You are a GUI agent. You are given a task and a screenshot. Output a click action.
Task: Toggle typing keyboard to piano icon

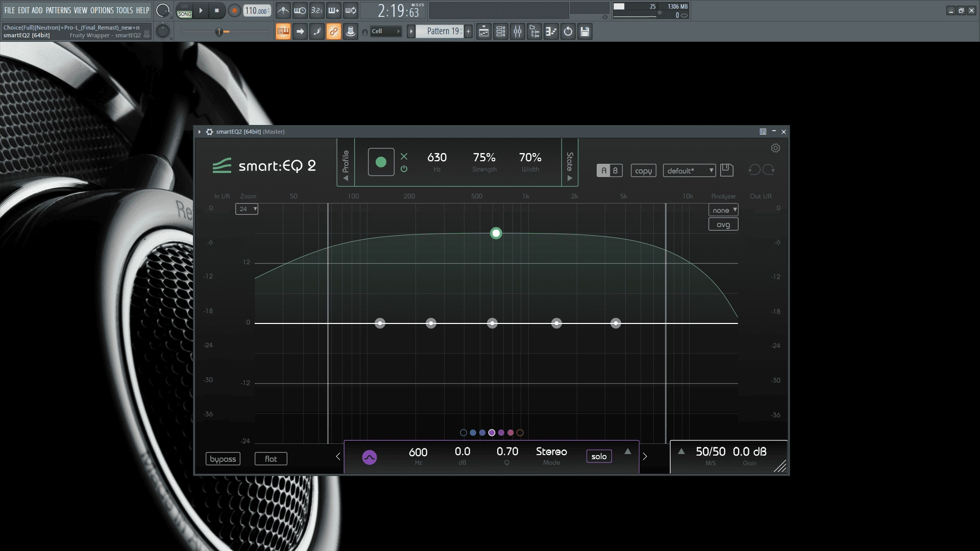click(283, 32)
